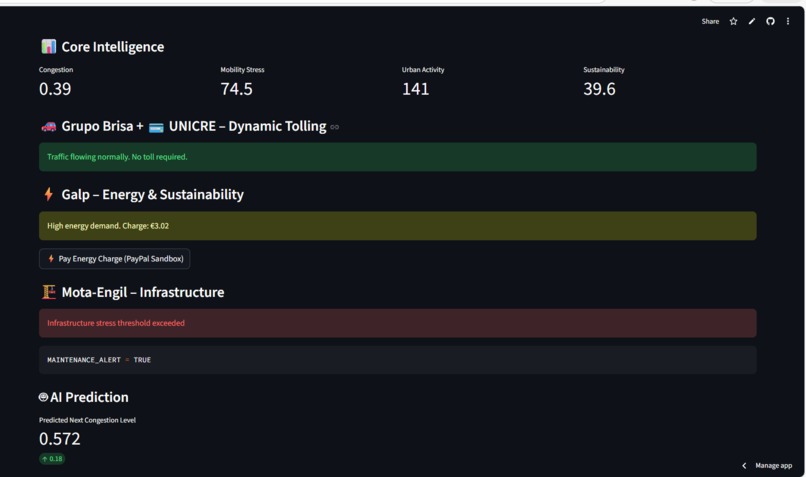Click the crane icon beside Mota-Engil heading

click(x=49, y=292)
